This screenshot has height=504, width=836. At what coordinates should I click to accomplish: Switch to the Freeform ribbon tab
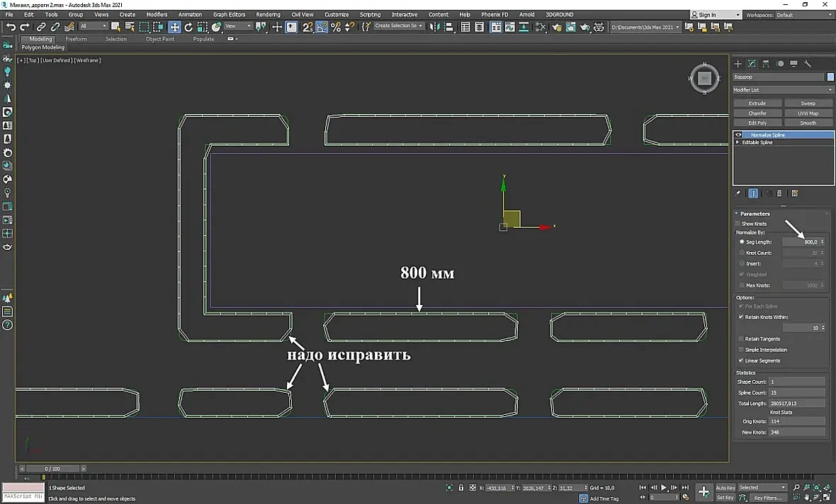[x=76, y=39]
